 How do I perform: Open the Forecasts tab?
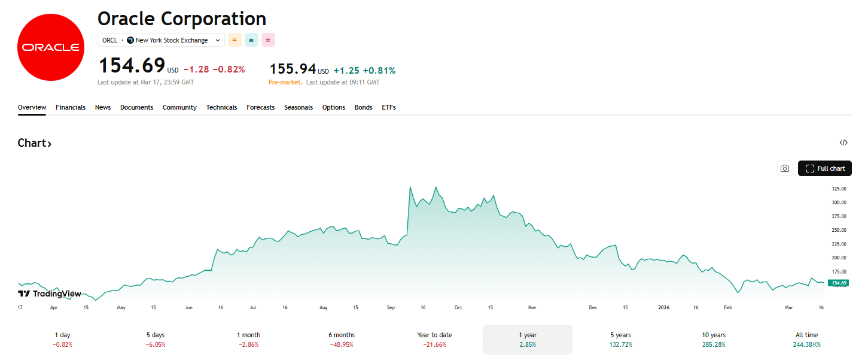pos(261,108)
